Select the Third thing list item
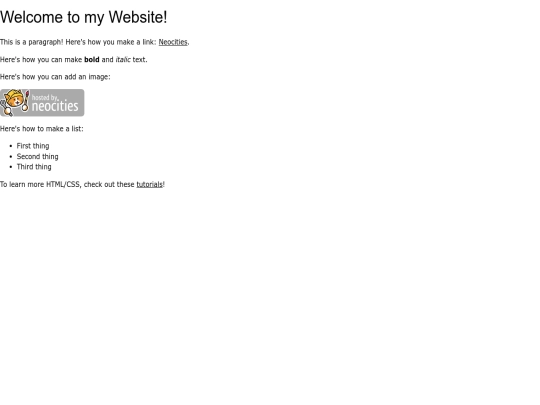The image size is (540, 405). 34,167
